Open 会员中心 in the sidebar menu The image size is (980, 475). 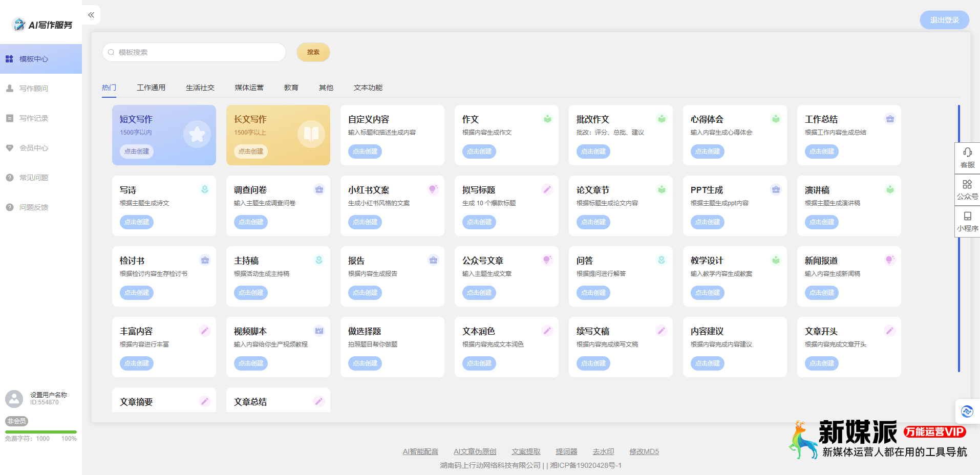(34, 148)
